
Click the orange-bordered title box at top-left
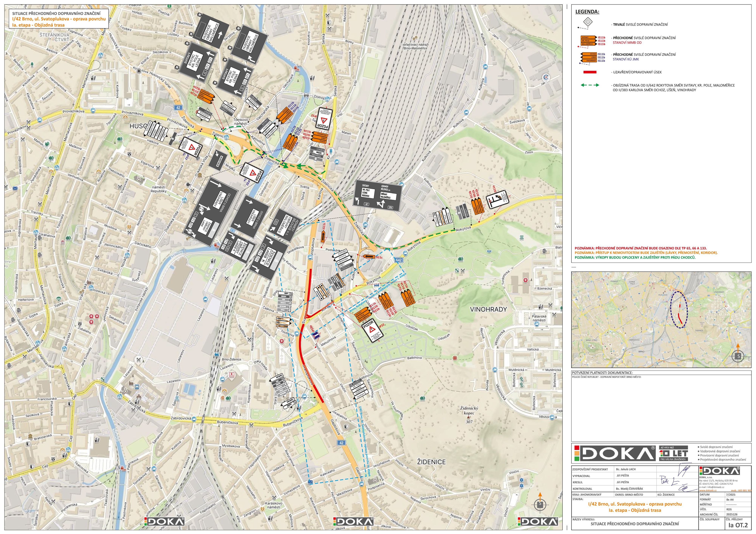pos(59,19)
